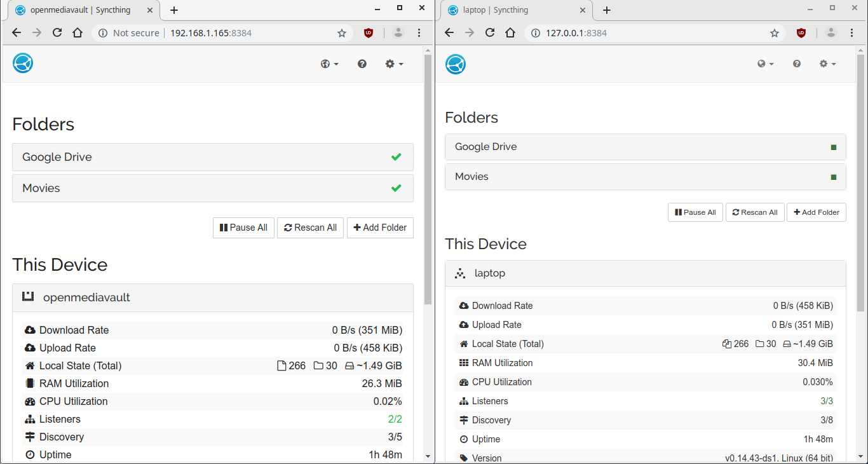This screenshot has height=464, width=868.
Task: Collapse the laptop device panel header
Action: point(646,273)
